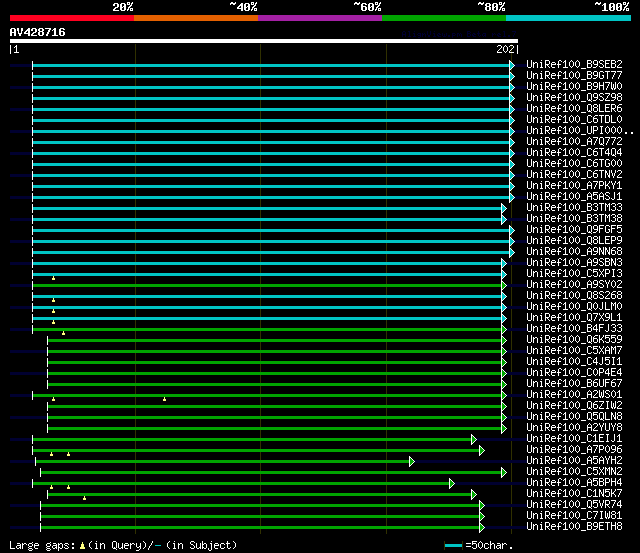The image size is (640, 553).
Task: Click the yellow gap marker under the C5XPI3 bar
Action: pos(53,278)
